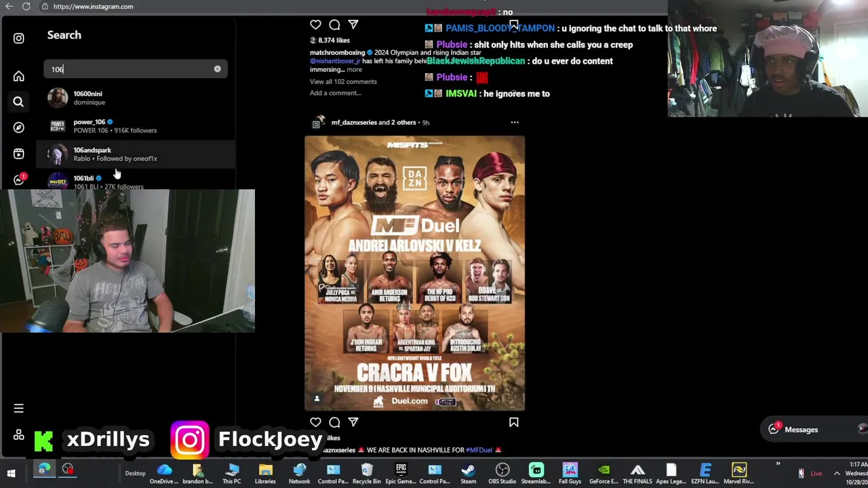Screen dimensions: 868x488
Task: Expand taskbar desktop toolbar overflow chevron
Action: (x=778, y=465)
